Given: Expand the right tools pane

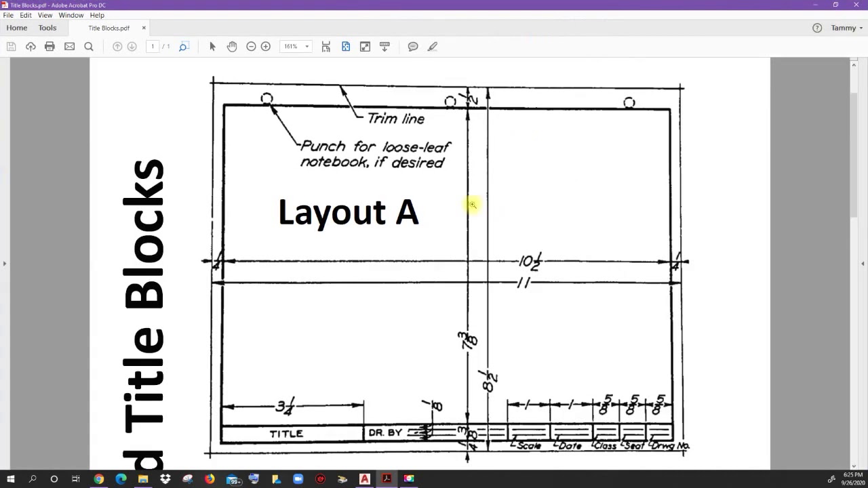Looking at the screenshot, I should 863,264.
